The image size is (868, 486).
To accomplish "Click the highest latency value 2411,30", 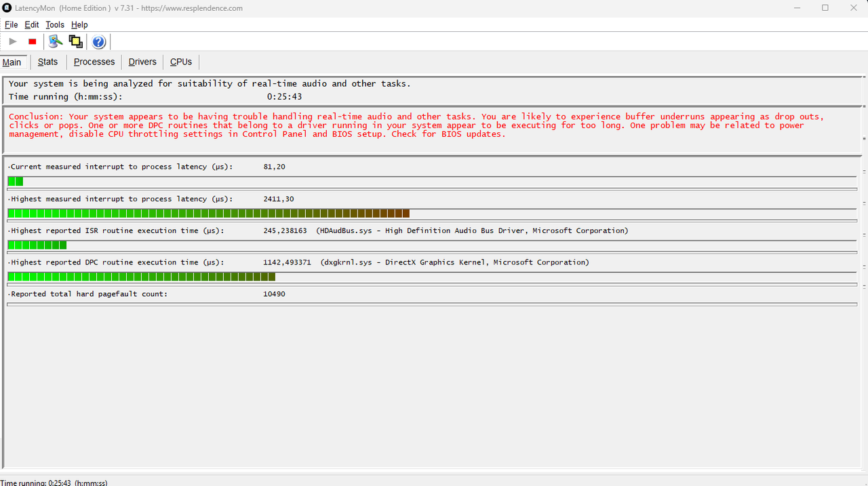I will [280, 199].
